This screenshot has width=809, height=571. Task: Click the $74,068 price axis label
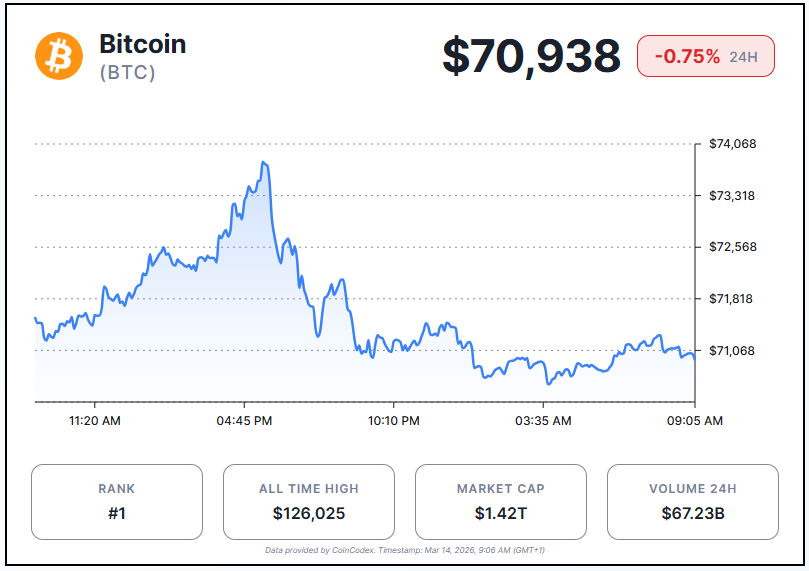tap(733, 144)
